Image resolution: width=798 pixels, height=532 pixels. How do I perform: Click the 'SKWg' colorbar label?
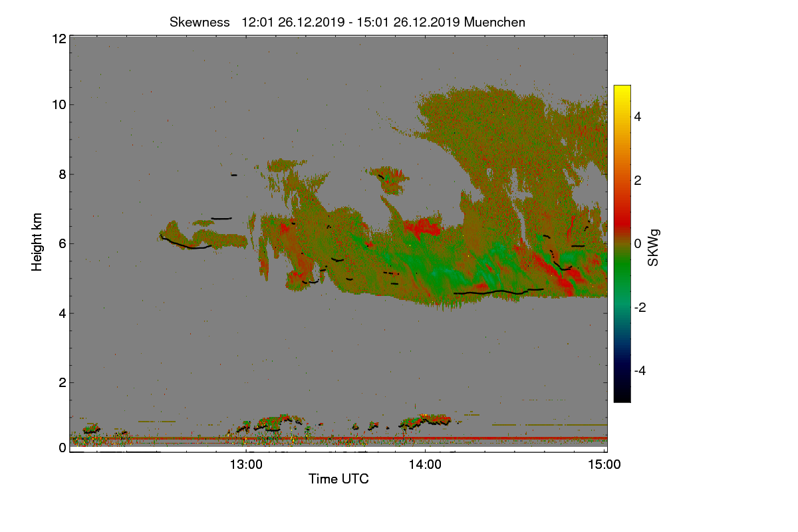pyautogui.click(x=654, y=249)
